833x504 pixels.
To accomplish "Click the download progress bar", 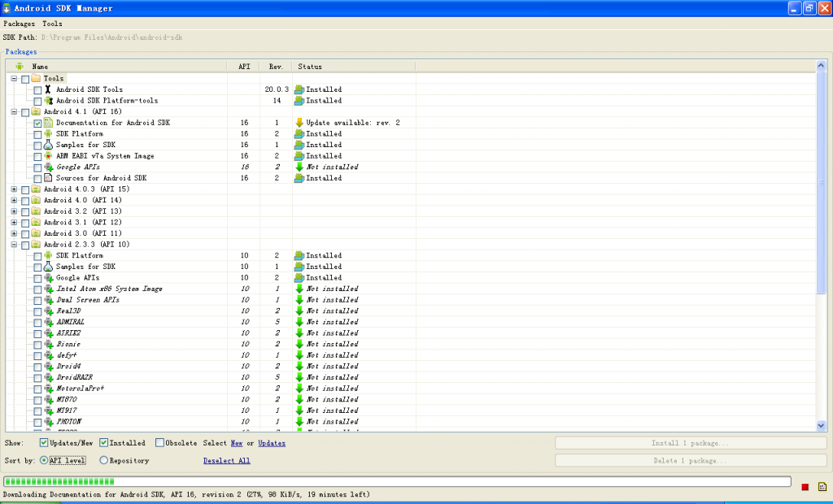I will tap(397, 482).
